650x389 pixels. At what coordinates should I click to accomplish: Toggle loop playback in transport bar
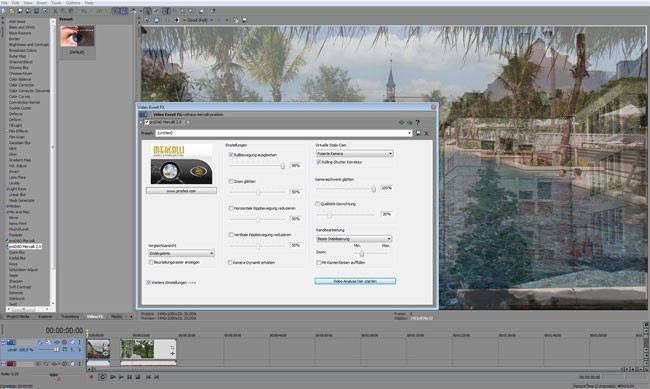pos(102,377)
